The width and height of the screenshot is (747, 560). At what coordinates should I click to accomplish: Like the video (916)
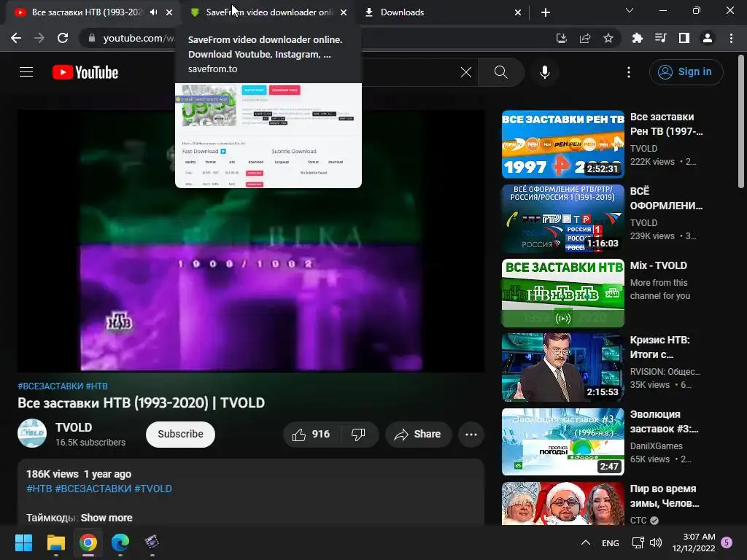point(311,435)
